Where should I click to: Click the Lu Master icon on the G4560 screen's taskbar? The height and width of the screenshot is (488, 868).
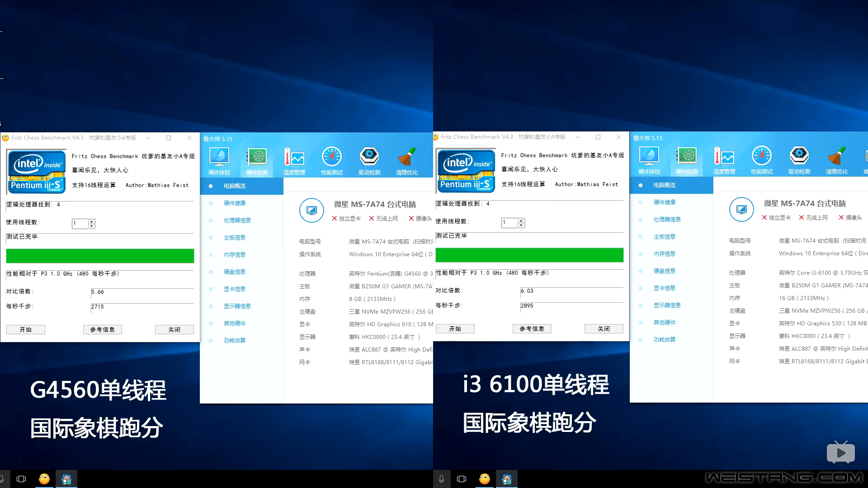pos(66,479)
